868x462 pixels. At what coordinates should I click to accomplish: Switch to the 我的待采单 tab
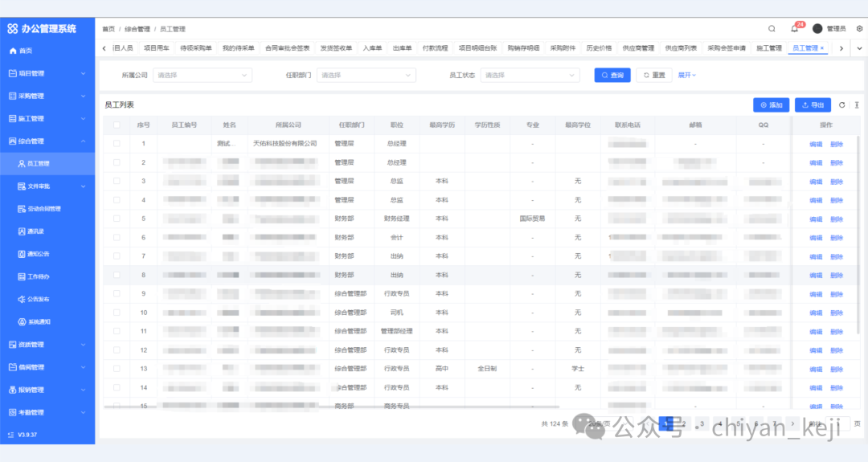click(238, 48)
